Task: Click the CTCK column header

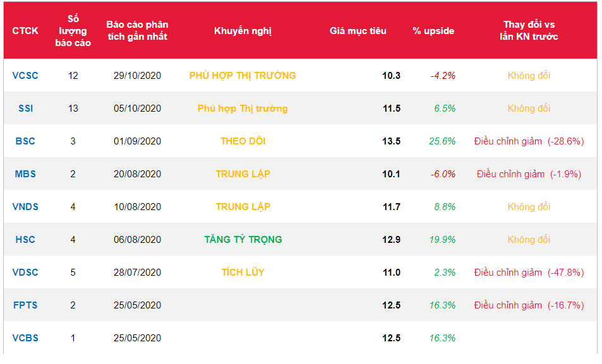Action: (x=25, y=31)
